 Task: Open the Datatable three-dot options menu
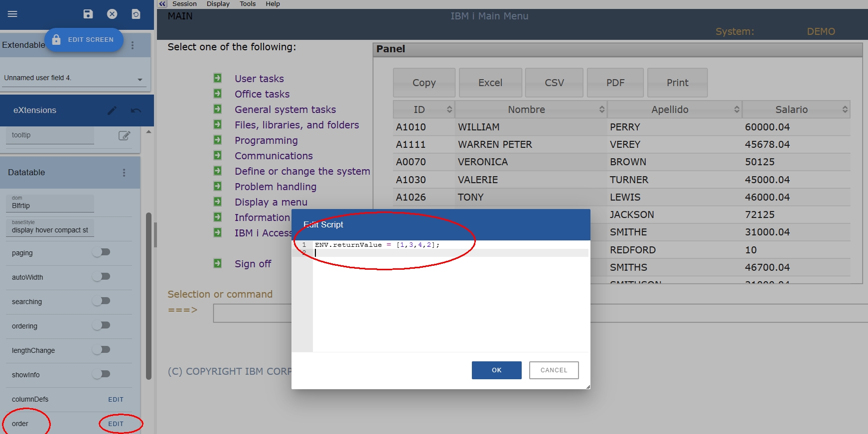124,173
